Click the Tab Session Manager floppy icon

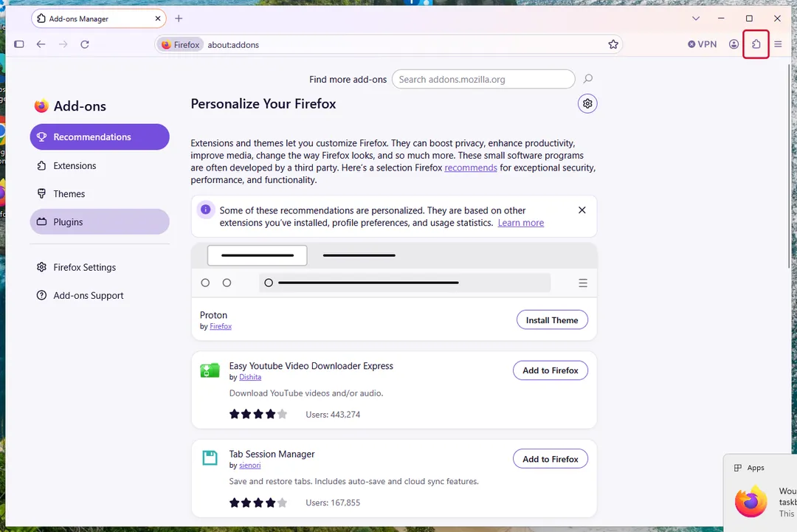210,457
